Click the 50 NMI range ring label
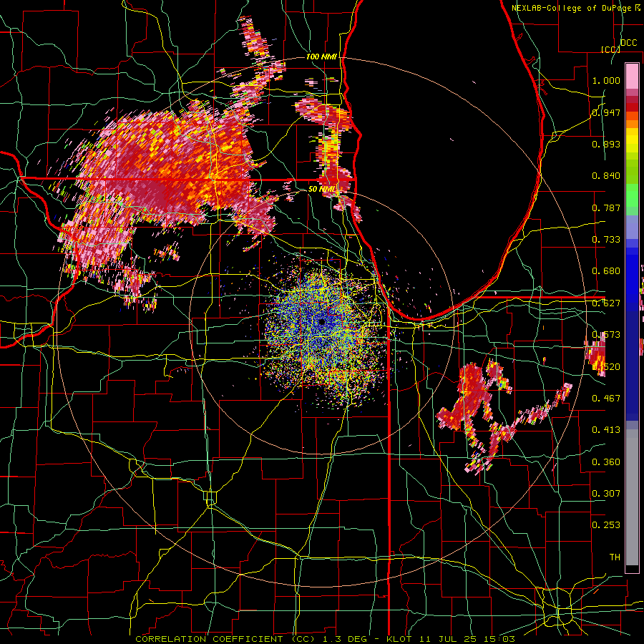This screenshot has height=644, width=644. [321, 189]
